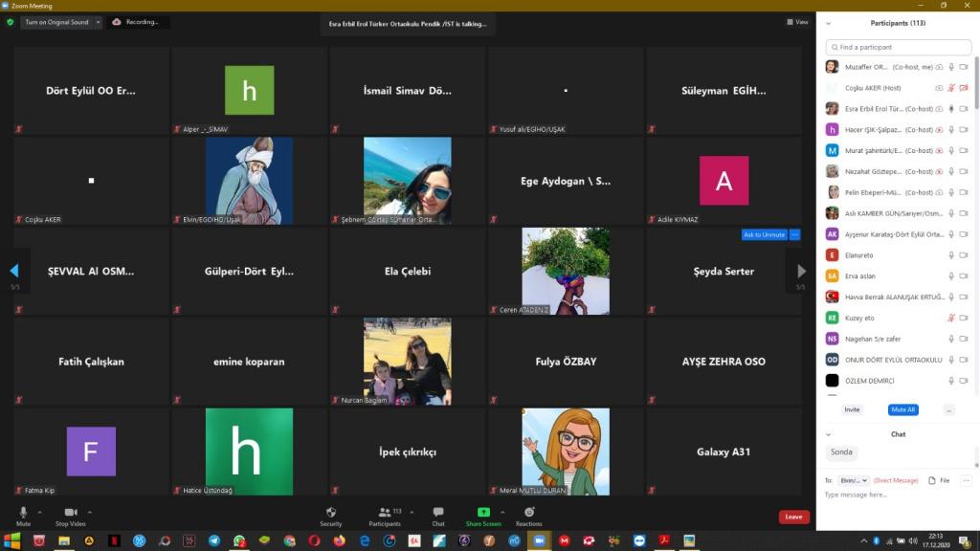The image size is (980, 551).
Task: Click microphone icon for ONUR DÖRT EYLÜL ORTAOKULU
Action: (951, 360)
